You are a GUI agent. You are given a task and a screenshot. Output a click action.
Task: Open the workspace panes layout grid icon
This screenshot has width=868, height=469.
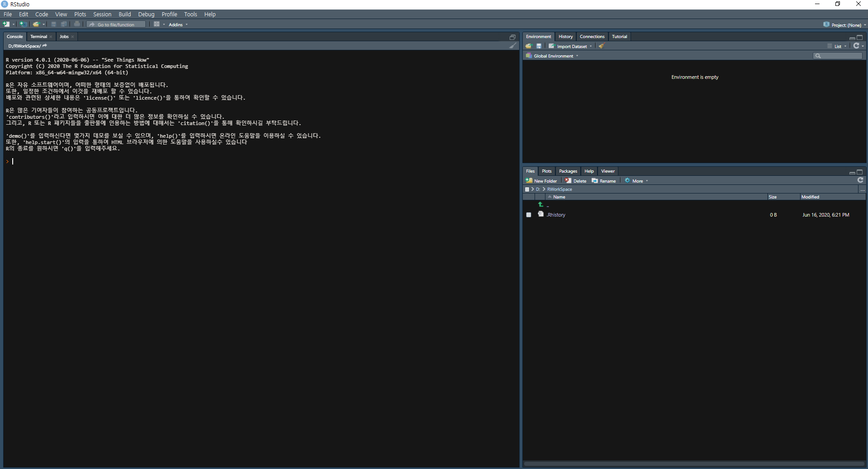(x=157, y=24)
